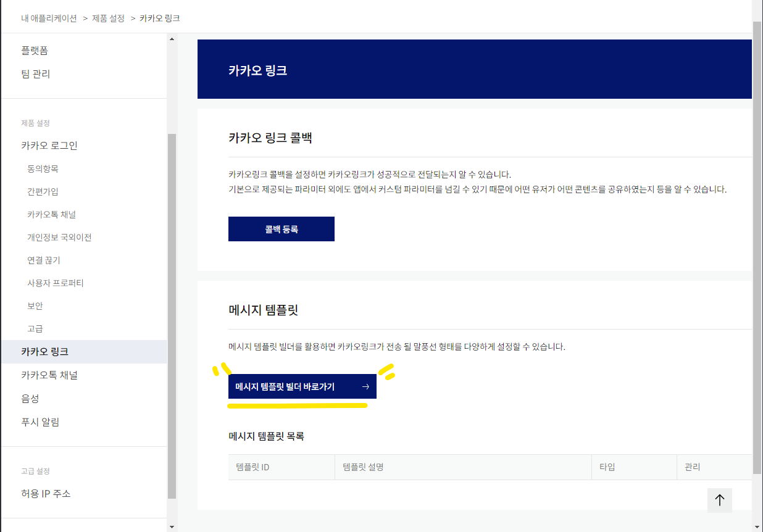763x532 pixels.
Task: Click the 메시지 템플릿 목록 heading
Action: point(266,436)
